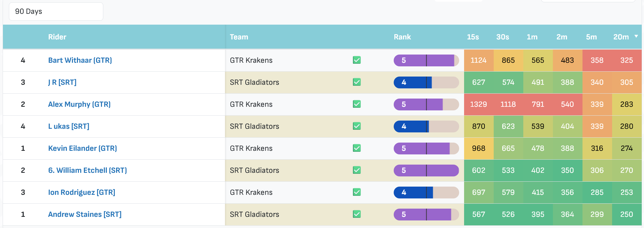Click Bart Withaar's rank 5 badge
This screenshot has height=228, width=644.
(x=426, y=60)
